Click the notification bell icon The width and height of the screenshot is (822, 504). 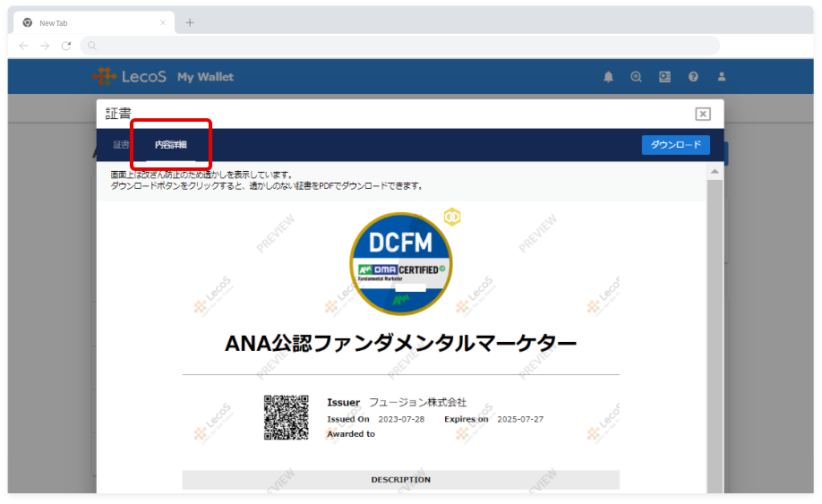point(608,77)
